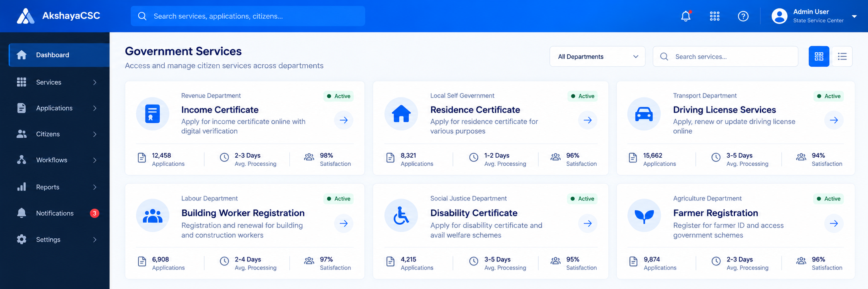Open the Income Certificate title link
This screenshot has height=289, width=868.
tap(220, 109)
